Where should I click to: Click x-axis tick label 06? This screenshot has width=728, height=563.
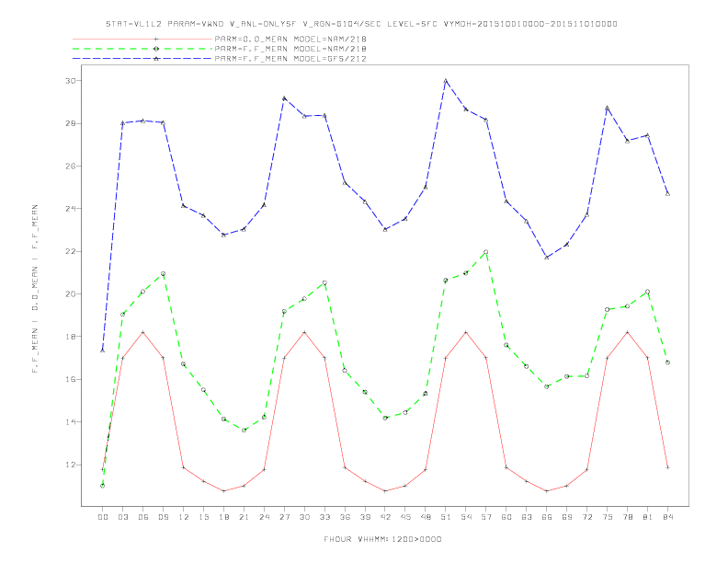tap(143, 517)
